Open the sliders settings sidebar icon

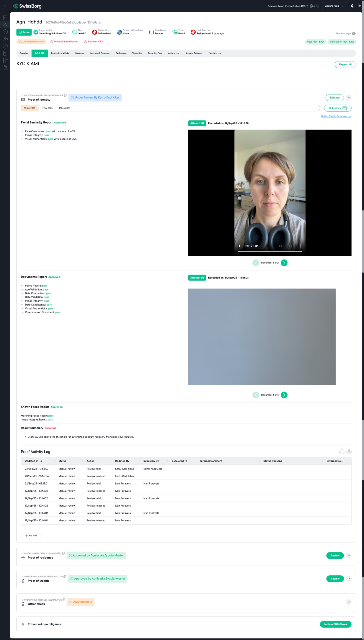5,61
